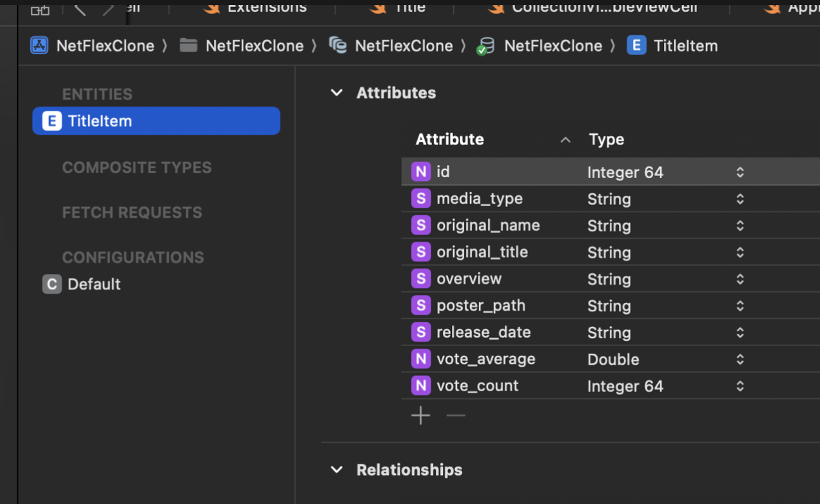Click the NetFlexClone data model file breadcrumb

(404, 46)
